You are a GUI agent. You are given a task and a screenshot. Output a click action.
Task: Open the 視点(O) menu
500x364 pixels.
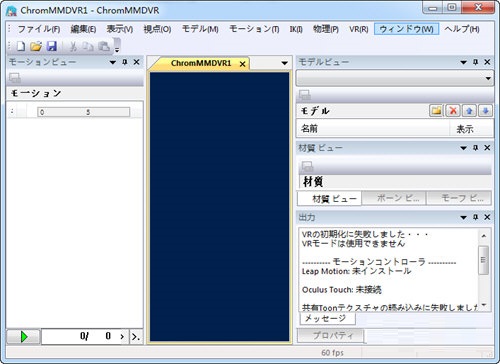(x=157, y=29)
